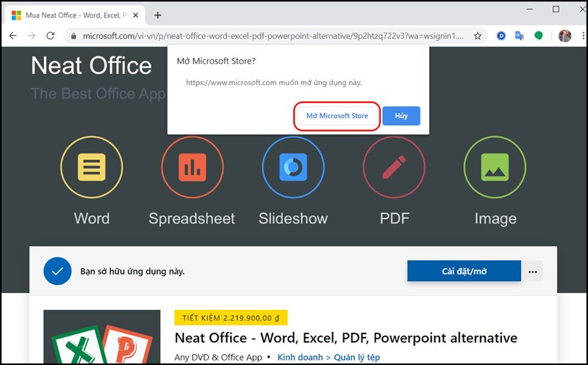This screenshot has height=365, width=588.
Task: Click the Mở Microsoft Store button
Action: [x=337, y=116]
